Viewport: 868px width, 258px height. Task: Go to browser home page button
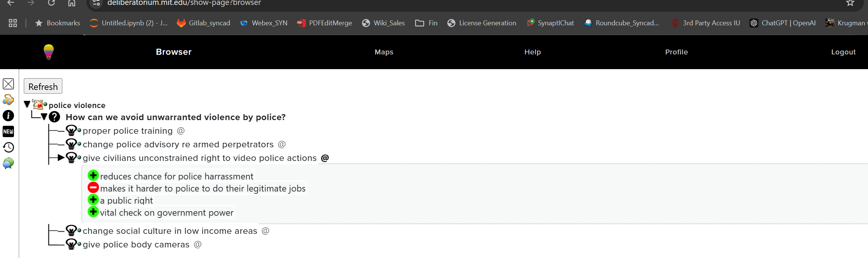[x=71, y=3]
